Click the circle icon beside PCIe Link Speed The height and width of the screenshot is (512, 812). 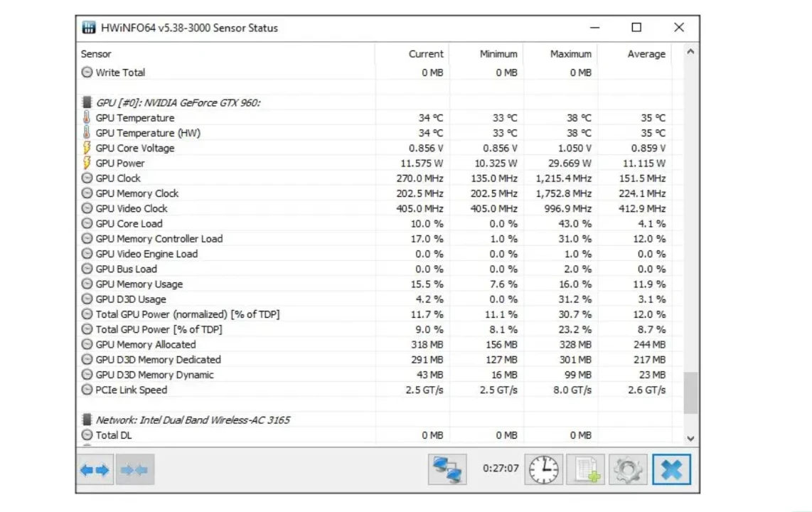coord(87,389)
